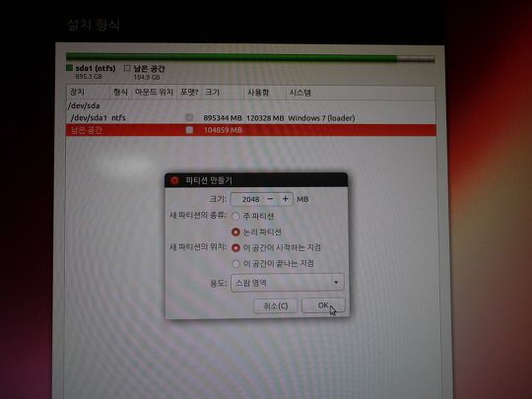This screenshot has height=399, width=532.
Task: Toggle the format checkbox for /dev/sda1
Action: point(189,118)
